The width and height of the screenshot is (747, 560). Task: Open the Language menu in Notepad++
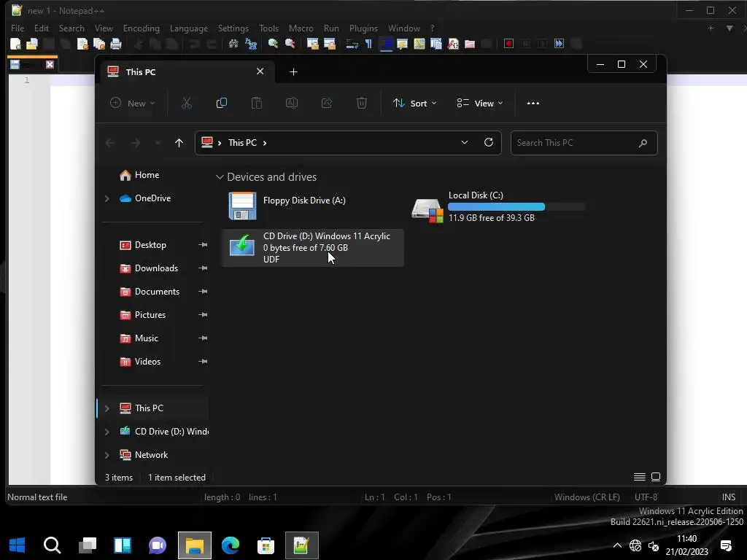click(x=189, y=28)
